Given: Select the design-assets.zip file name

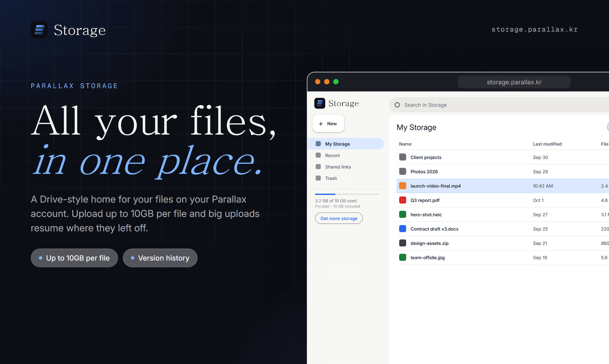Looking at the screenshot, I should click(x=430, y=243).
